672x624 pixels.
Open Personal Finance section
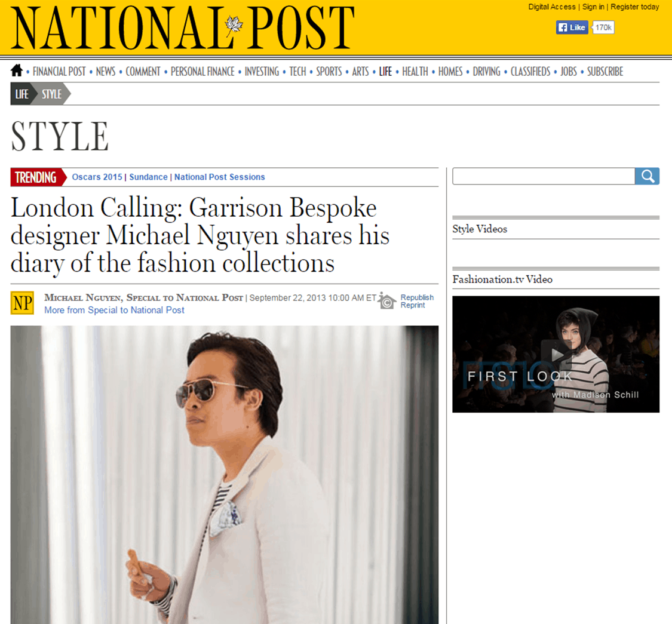point(202,72)
